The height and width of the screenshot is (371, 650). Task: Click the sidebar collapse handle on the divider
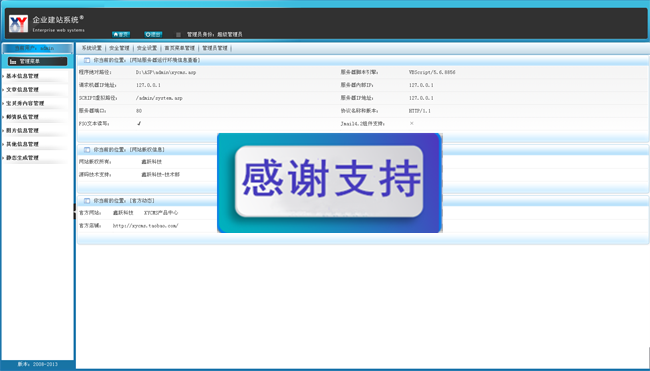tap(75, 211)
